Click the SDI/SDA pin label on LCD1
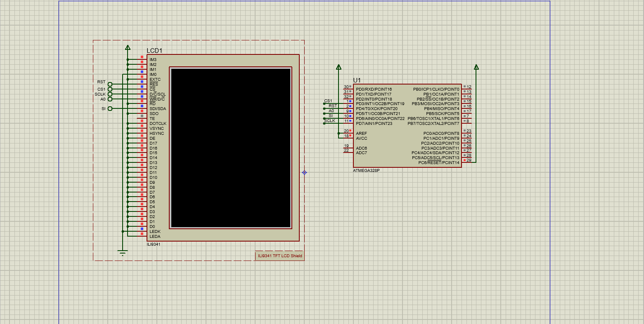 158,109
